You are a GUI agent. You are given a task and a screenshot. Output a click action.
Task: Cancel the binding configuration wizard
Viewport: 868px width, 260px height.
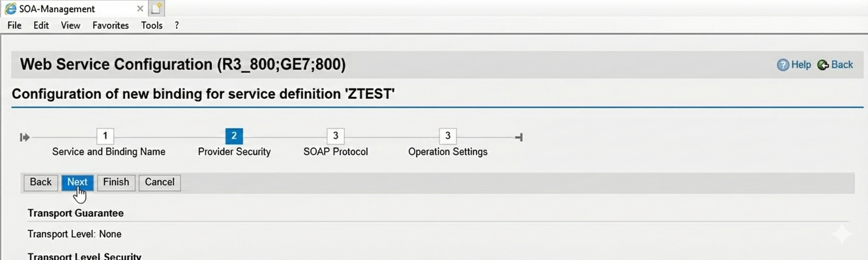[159, 182]
